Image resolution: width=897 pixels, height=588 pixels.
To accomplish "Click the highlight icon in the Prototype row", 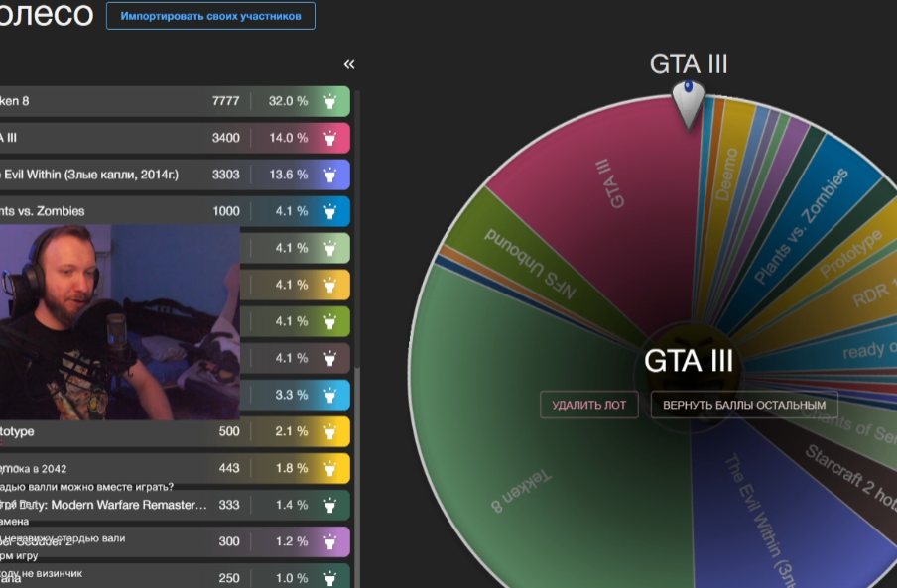I will (x=330, y=432).
